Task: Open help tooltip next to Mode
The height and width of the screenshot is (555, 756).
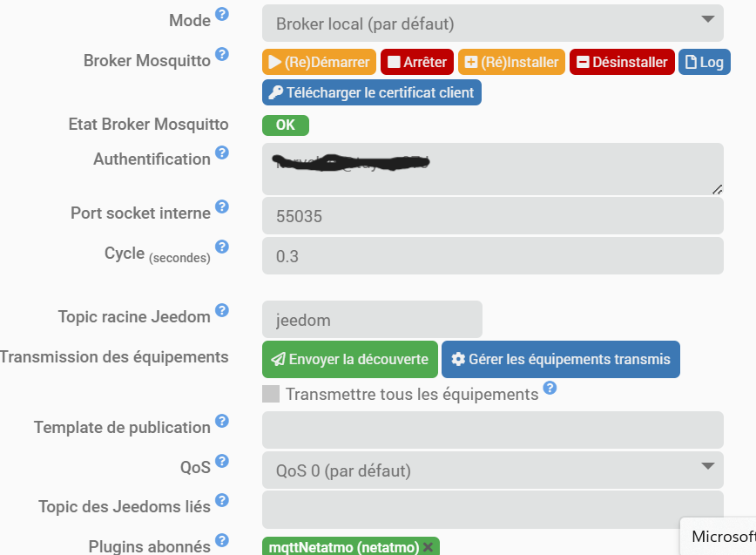Action: click(222, 14)
